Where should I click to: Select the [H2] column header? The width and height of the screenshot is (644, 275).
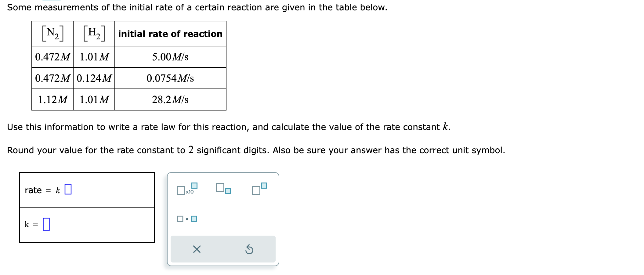click(x=94, y=34)
